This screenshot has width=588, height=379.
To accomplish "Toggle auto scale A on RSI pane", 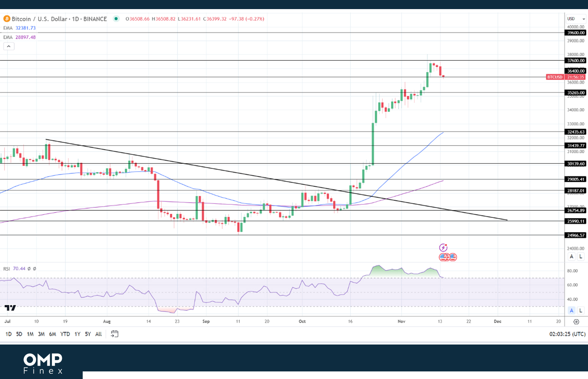I will 572,310.
